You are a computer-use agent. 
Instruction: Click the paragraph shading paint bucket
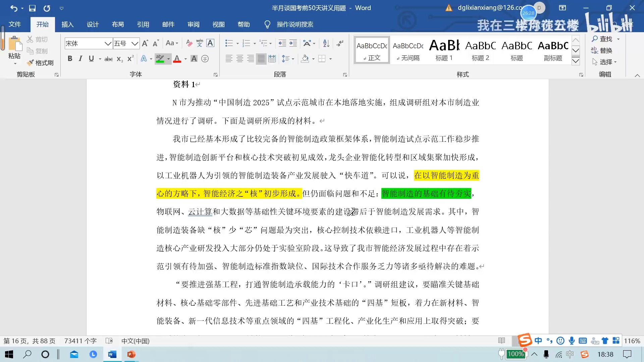click(x=305, y=59)
